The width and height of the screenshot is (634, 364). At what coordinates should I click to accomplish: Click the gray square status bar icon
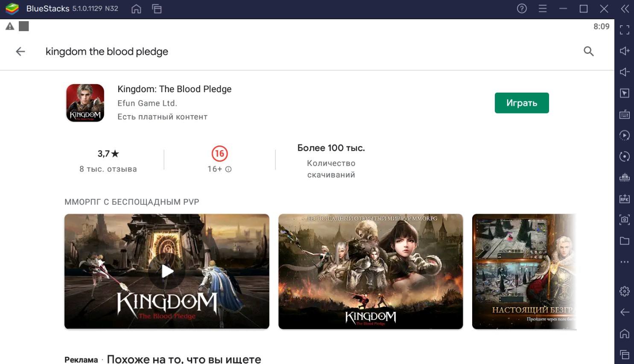coord(24,26)
